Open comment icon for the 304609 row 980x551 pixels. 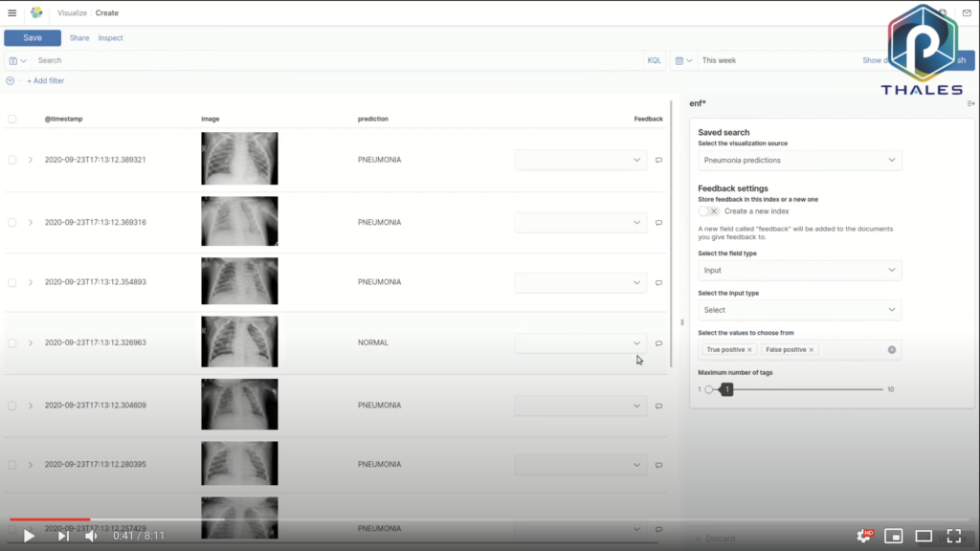(x=658, y=406)
